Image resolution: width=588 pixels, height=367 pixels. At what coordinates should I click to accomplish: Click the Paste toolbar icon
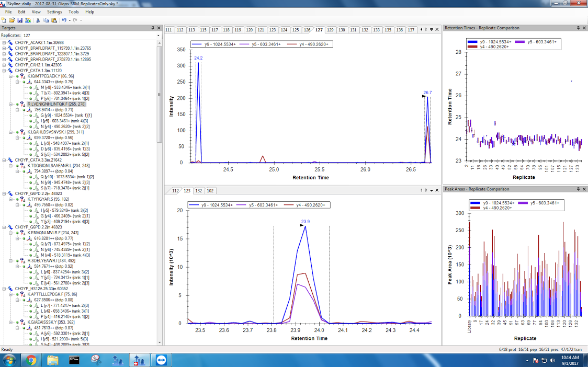coord(54,20)
